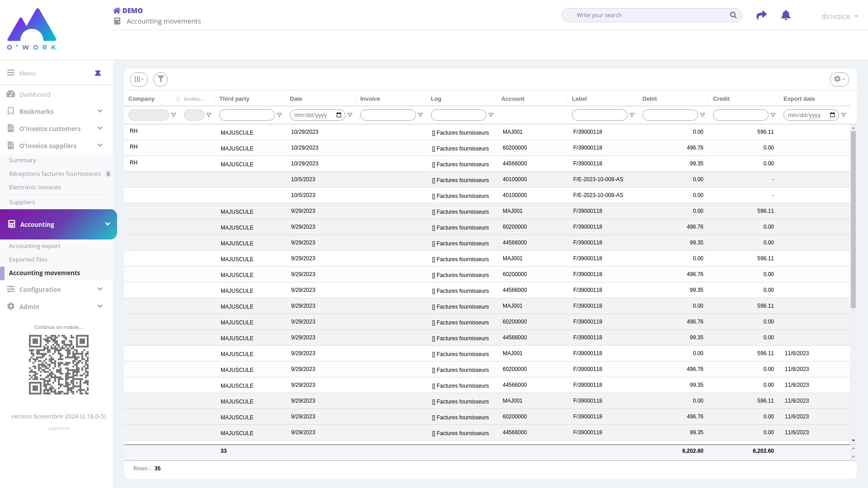Click the Dashboard link in sidebar

point(35,94)
